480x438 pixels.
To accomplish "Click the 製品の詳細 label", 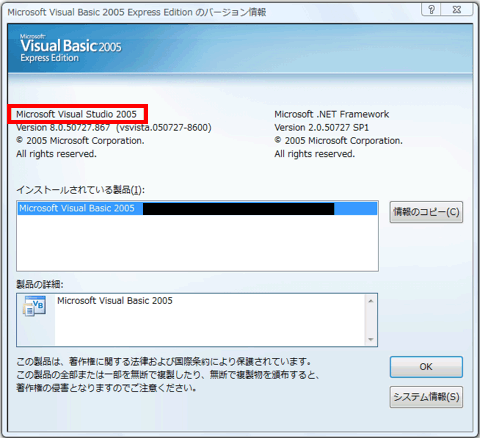I will coord(40,284).
